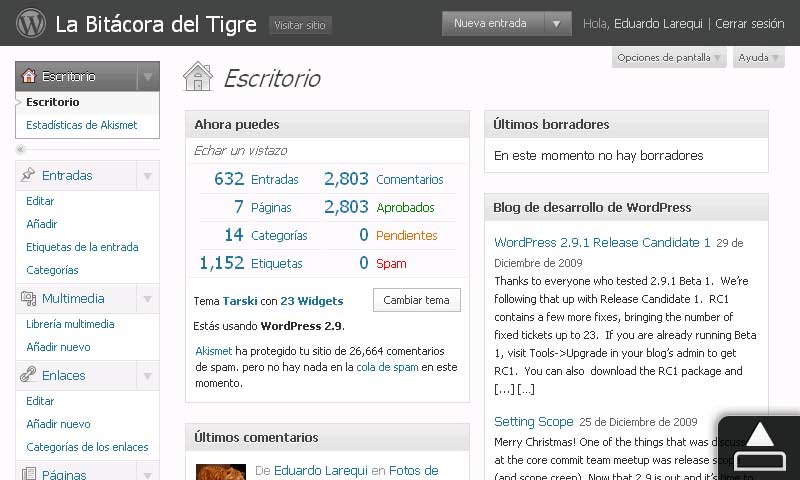Open the Ayuda help dropdown
800x480 pixels.
point(758,58)
